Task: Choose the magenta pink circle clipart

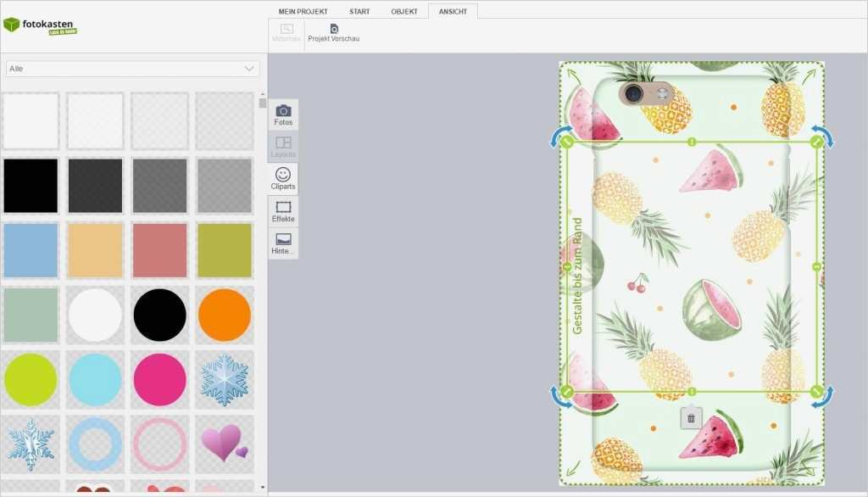Action: pos(159,380)
